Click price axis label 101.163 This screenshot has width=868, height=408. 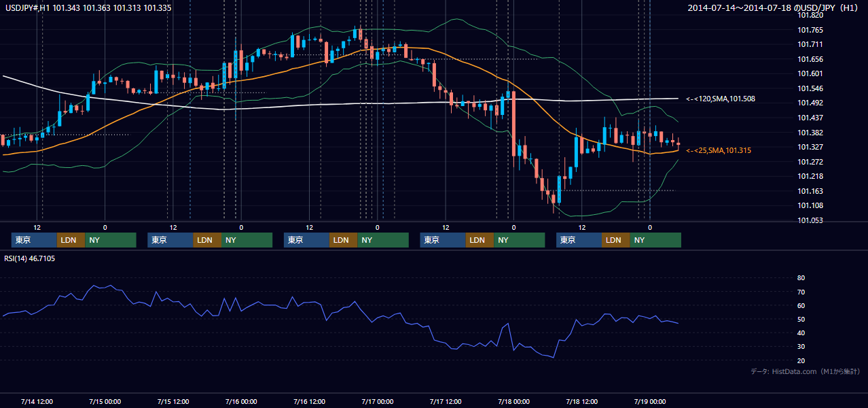pyautogui.click(x=810, y=191)
